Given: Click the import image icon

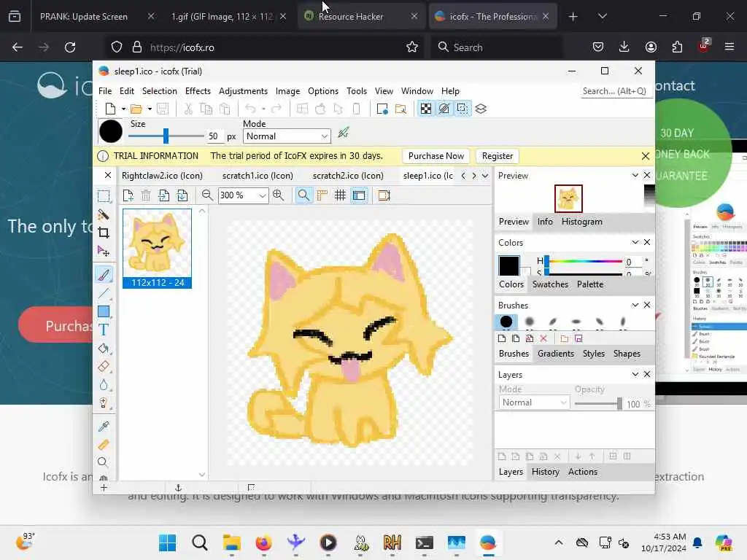Looking at the screenshot, I should [x=164, y=195].
